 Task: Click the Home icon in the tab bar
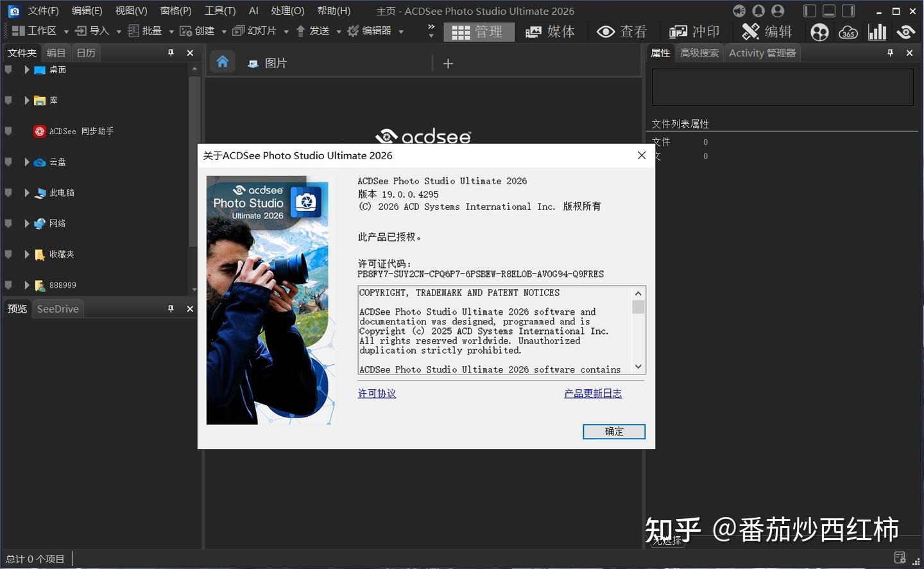click(x=223, y=62)
